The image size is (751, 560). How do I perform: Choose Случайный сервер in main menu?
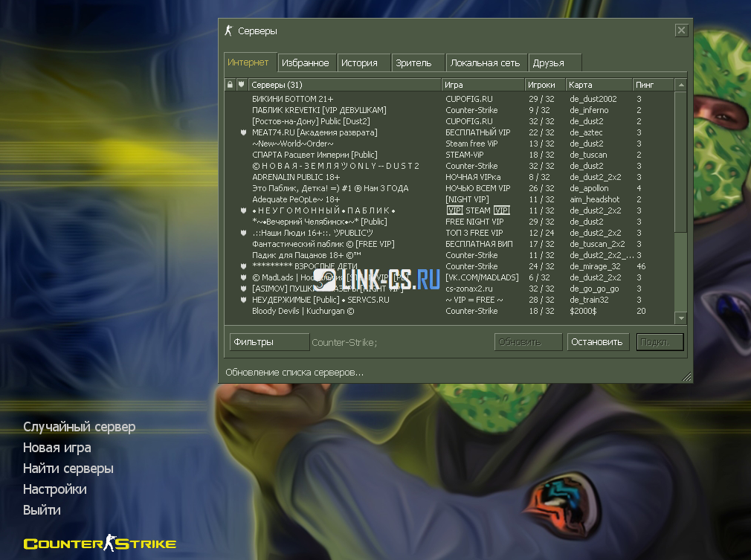tap(80, 427)
